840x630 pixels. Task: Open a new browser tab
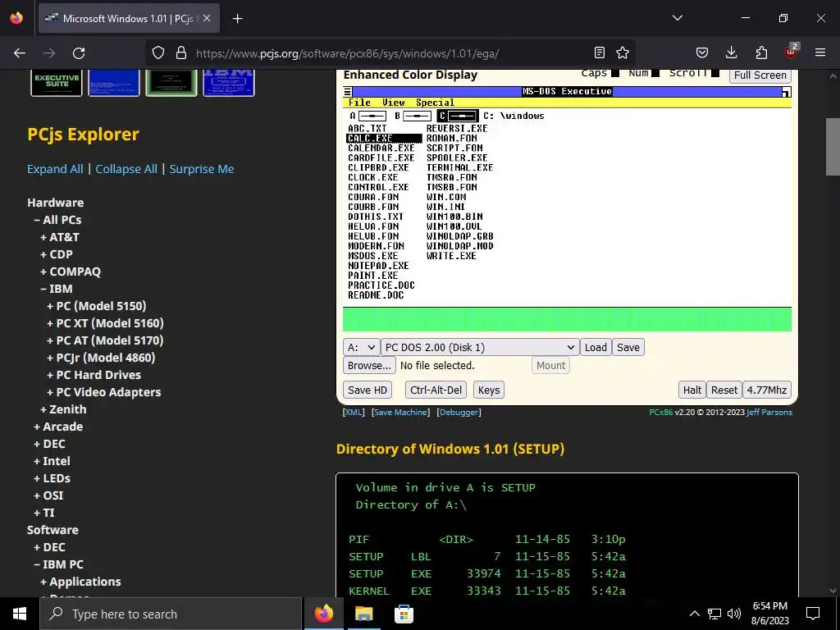(237, 19)
